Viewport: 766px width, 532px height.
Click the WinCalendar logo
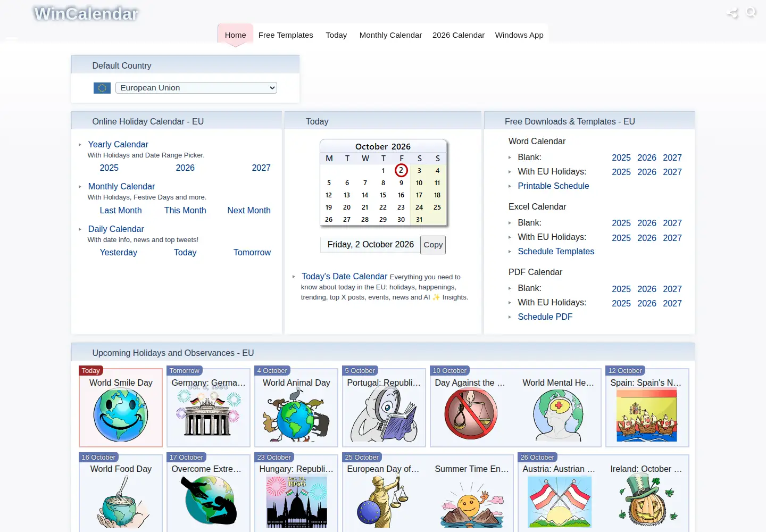coord(86,13)
